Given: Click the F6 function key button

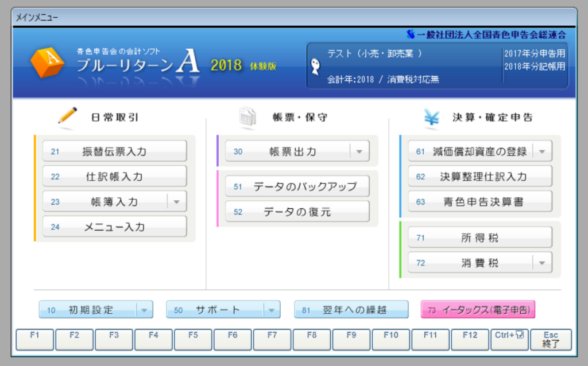Looking at the screenshot, I should (x=233, y=340).
